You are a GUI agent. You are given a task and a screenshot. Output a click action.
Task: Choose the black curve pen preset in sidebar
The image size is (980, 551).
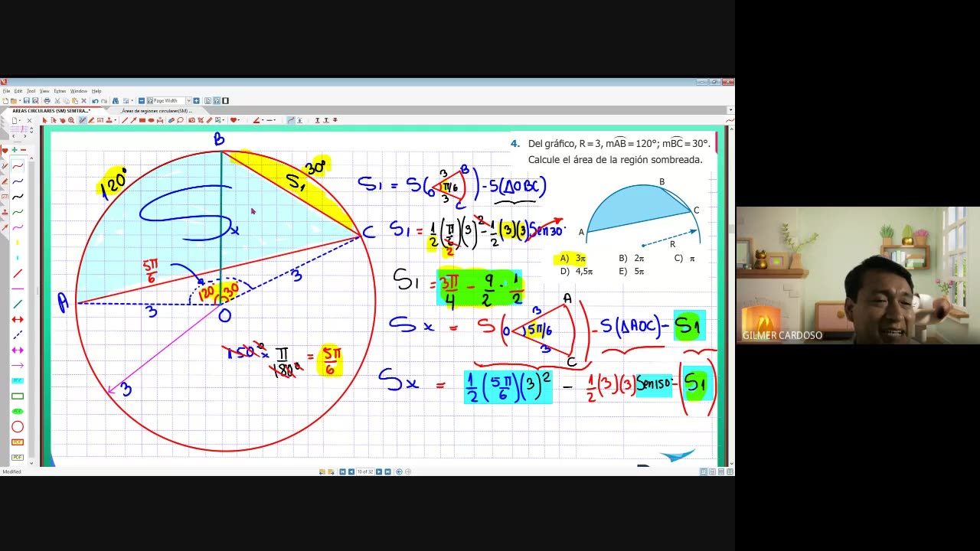pos(18,197)
